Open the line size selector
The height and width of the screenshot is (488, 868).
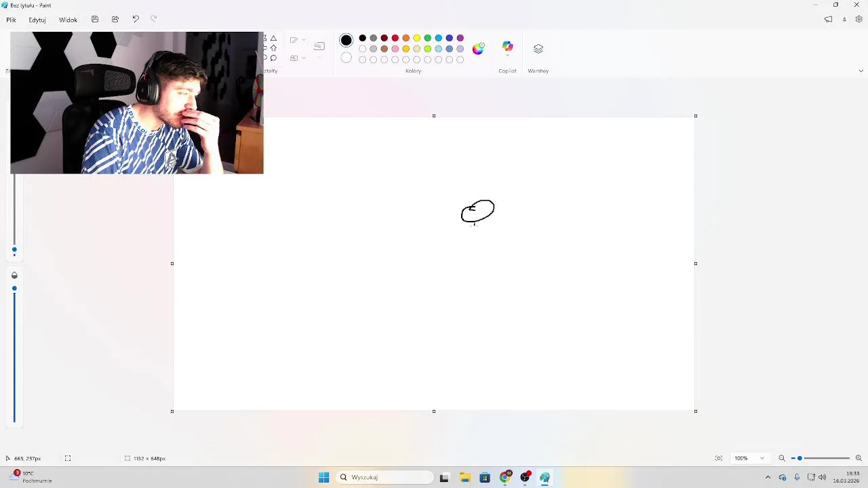point(319,46)
